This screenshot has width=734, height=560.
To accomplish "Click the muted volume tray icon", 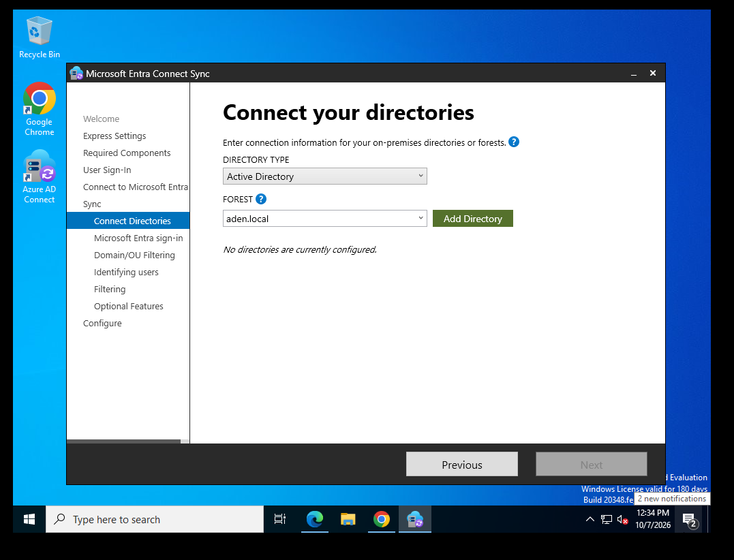I will (622, 519).
